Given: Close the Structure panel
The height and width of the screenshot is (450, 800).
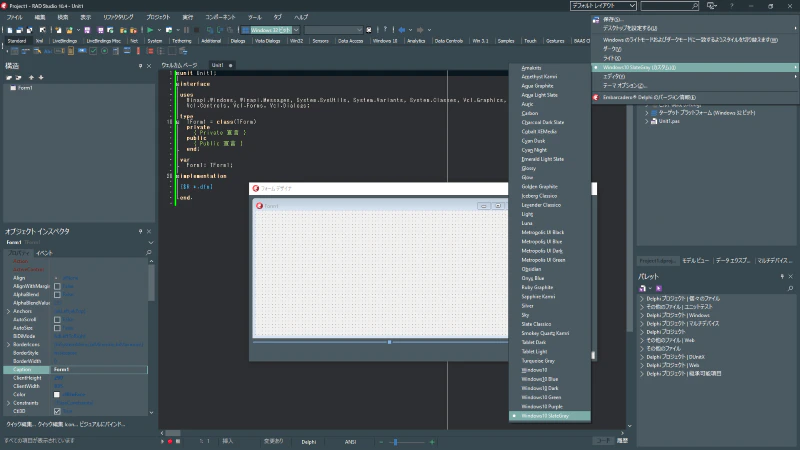Looking at the screenshot, I should coord(149,66).
